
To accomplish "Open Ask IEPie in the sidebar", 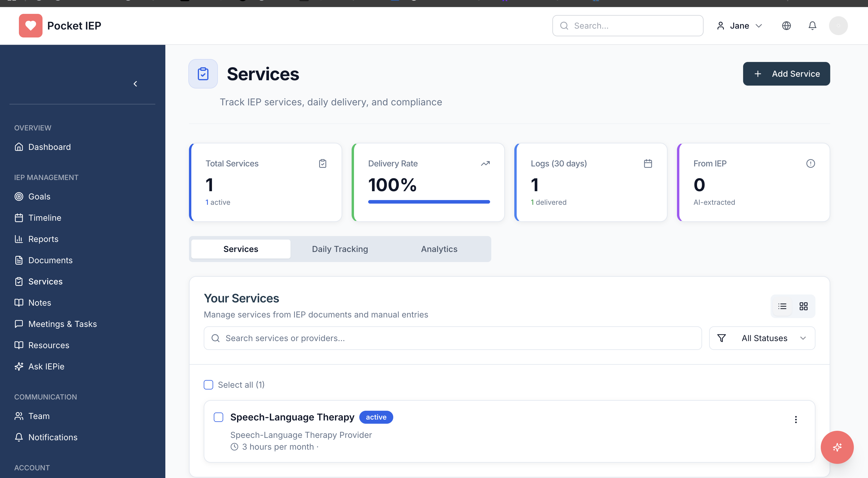I will point(46,366).
